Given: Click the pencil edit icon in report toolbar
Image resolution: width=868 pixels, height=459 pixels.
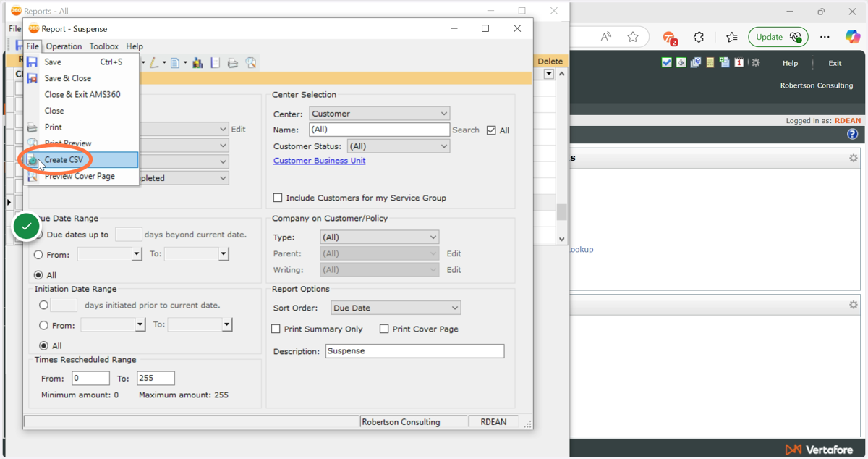Looking at the screenshot, I should (154, 63).
